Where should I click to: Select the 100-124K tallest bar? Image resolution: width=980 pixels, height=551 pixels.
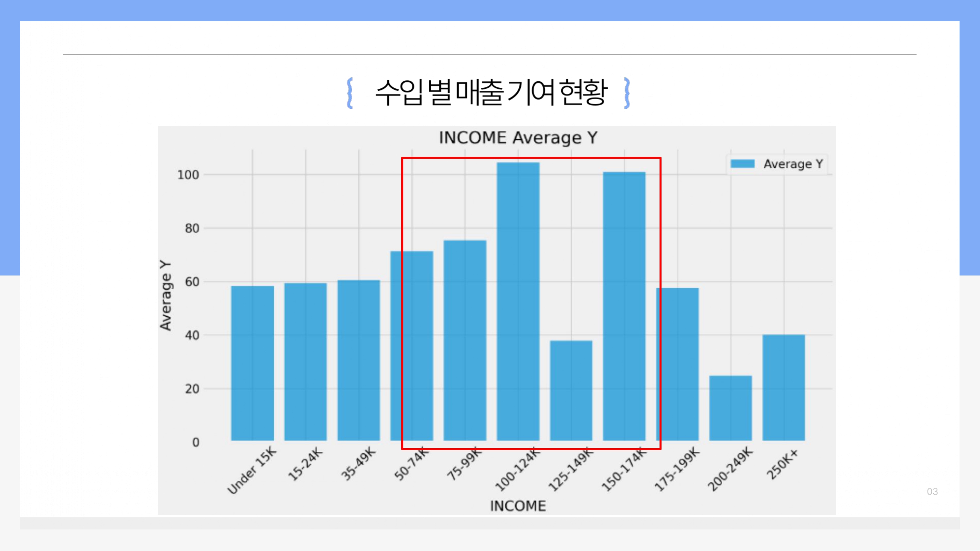click(518, 301)
